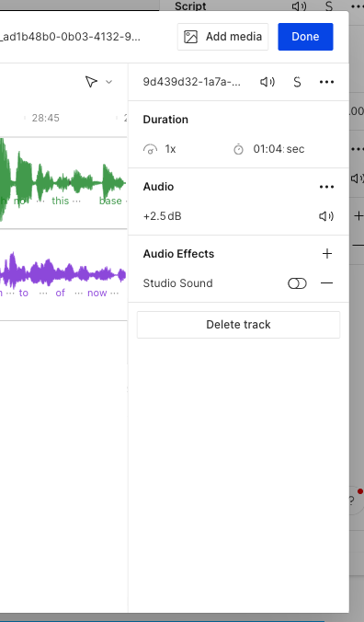Click the word 'to' in purple track
The image size is (364, 622).
click(x=24, y=293)
